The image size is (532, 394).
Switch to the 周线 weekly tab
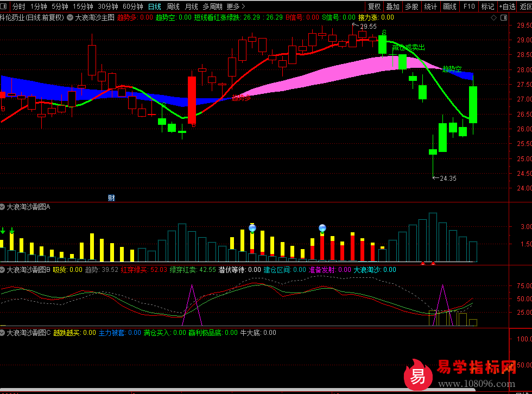[x=173, y=7]
